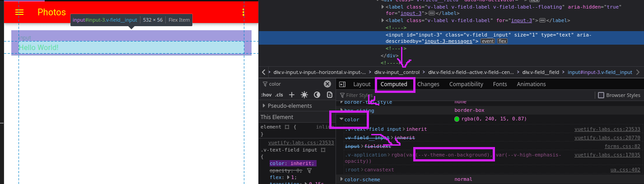The width and height of the screenshot is (644, 184).
Task: Toggle dark color scheme simulation (moon icon)
Action: pos(317,95)
